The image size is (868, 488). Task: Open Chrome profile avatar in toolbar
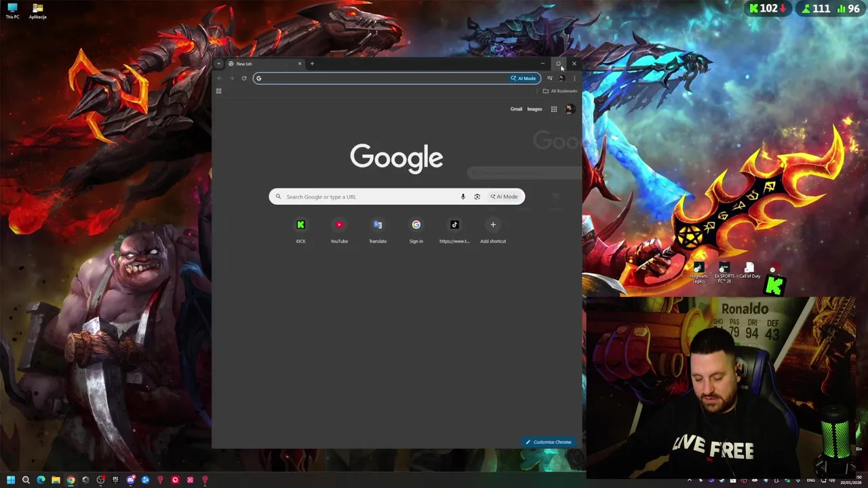pos(561,78)
